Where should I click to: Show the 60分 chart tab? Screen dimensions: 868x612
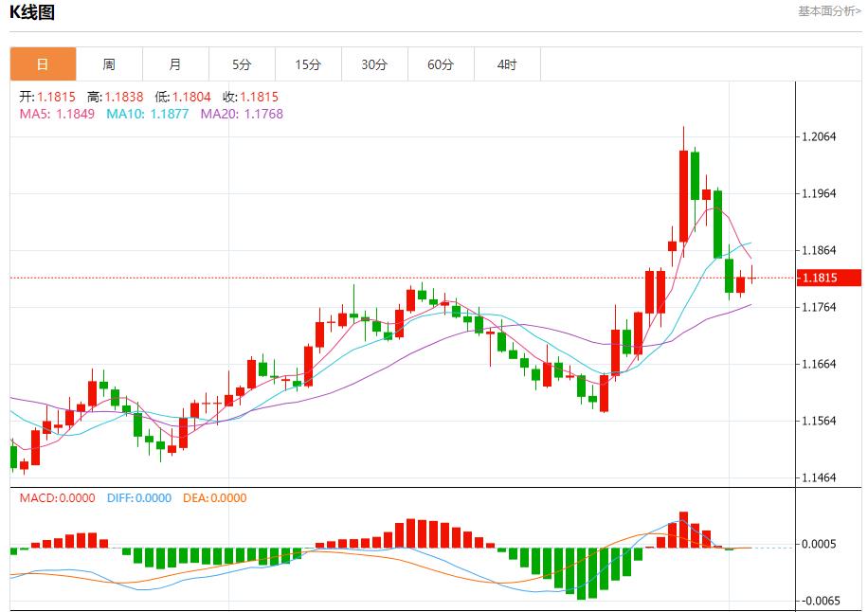[x=441, y=64]
